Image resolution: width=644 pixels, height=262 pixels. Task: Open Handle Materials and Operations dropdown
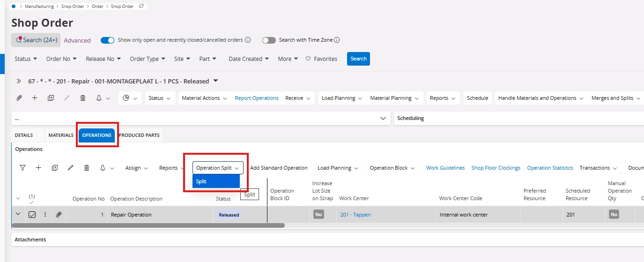(x=540, y=98)
